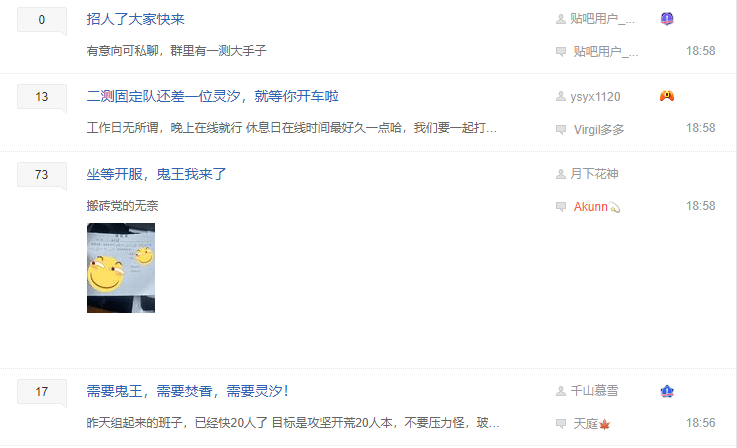Screen dimensions: 737x448
Task: Click the author person icon beside ysyx1120
Action: point(560,96)
